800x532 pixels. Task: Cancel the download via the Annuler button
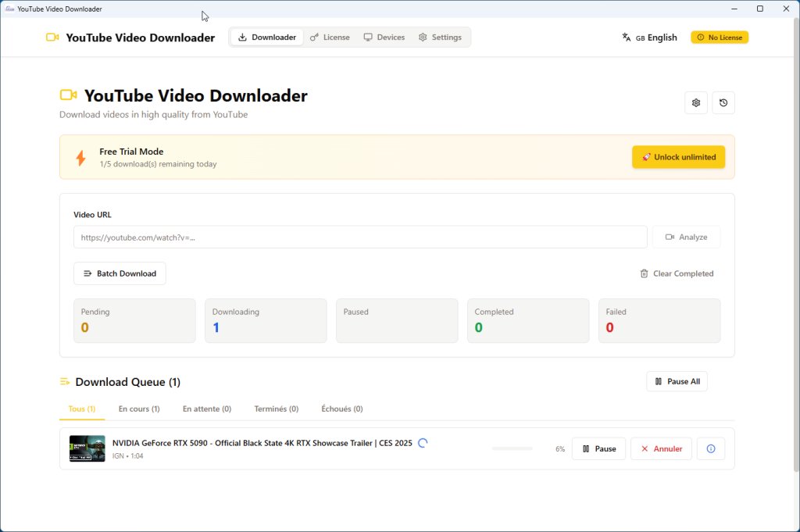click(x=661, y=448)
